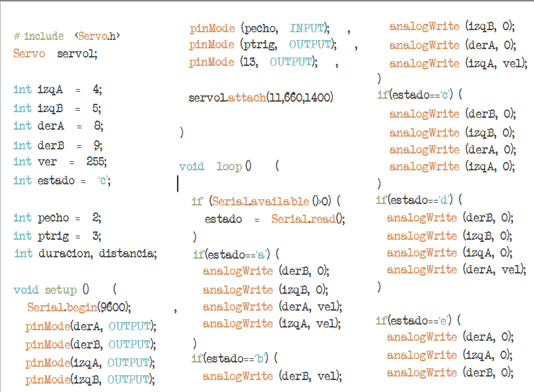Screen dimensions: 534x392
Task: Click 'analogWrite (derA, 0);' in estado=='e' block
Action: [x=450, y=337]
